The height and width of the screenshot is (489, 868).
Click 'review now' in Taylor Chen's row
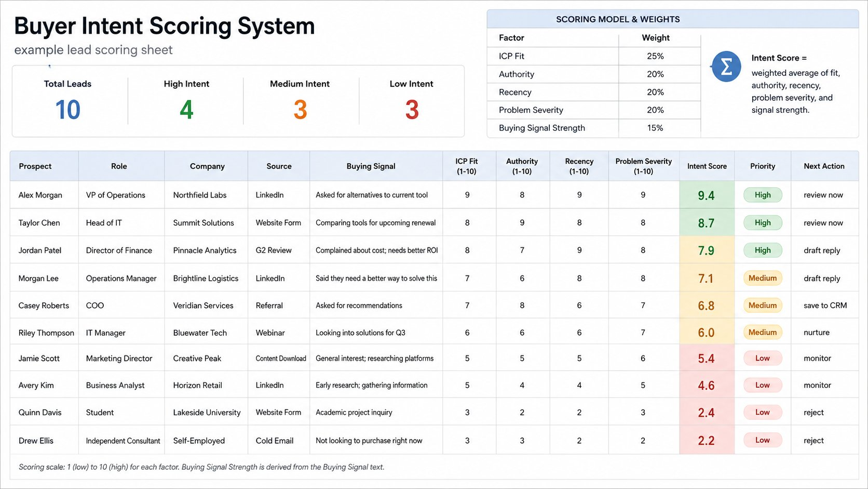(823, 222)
